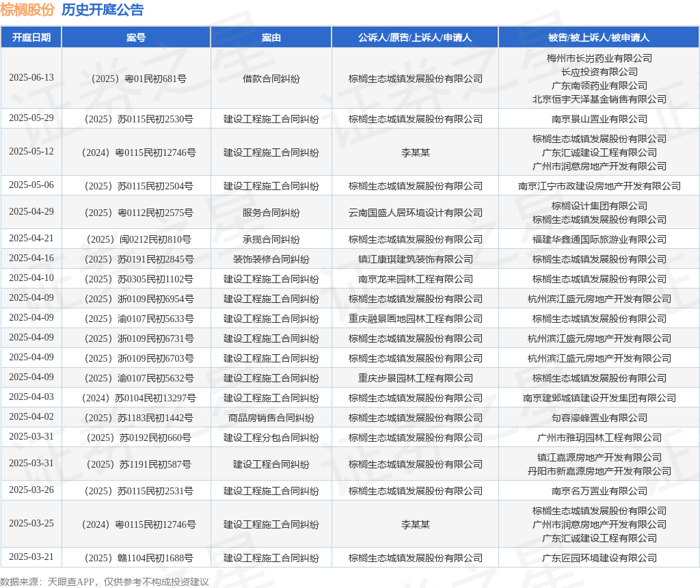Click defendant 广东匠园环境建设有限公司
The width and height of the screenshot is (700, 588).
click(x=599, y=558)
